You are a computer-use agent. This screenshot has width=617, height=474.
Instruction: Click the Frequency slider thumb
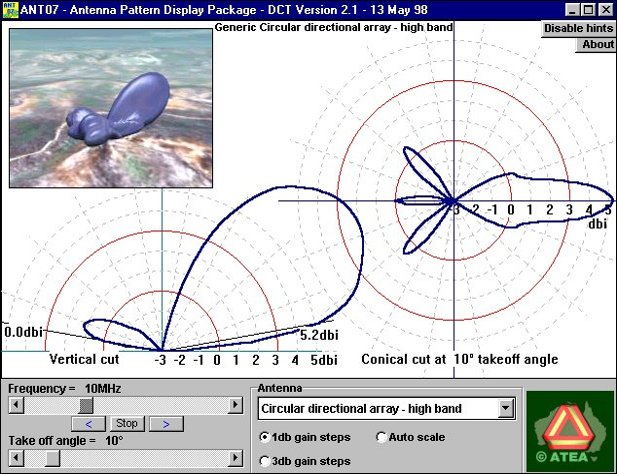click(x=85, y=405)
